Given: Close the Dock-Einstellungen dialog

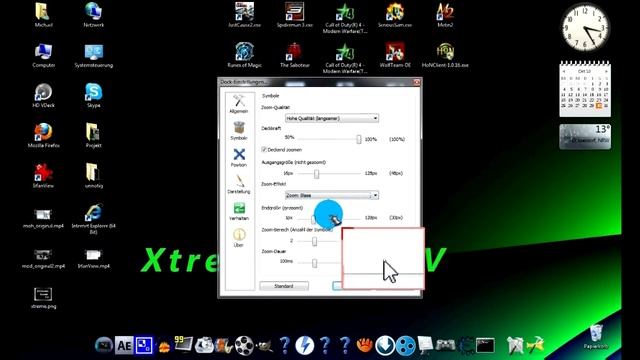Looking at the screenshot, I should point(416,82).
